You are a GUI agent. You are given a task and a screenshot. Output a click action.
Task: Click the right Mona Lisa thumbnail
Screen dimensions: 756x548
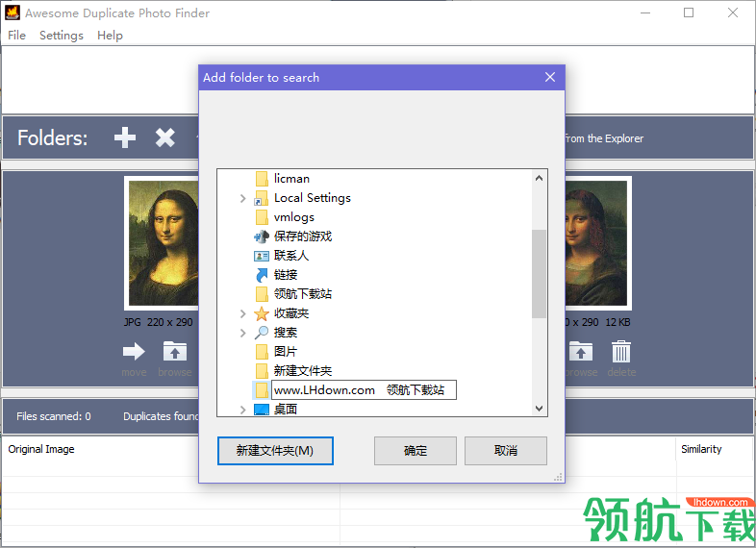click(598, 243)
